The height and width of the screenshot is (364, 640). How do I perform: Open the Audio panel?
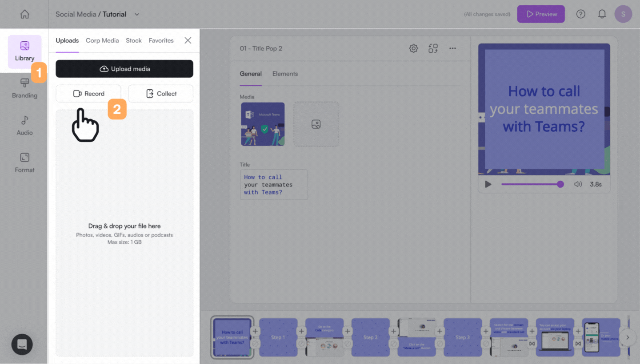point(24,126)
